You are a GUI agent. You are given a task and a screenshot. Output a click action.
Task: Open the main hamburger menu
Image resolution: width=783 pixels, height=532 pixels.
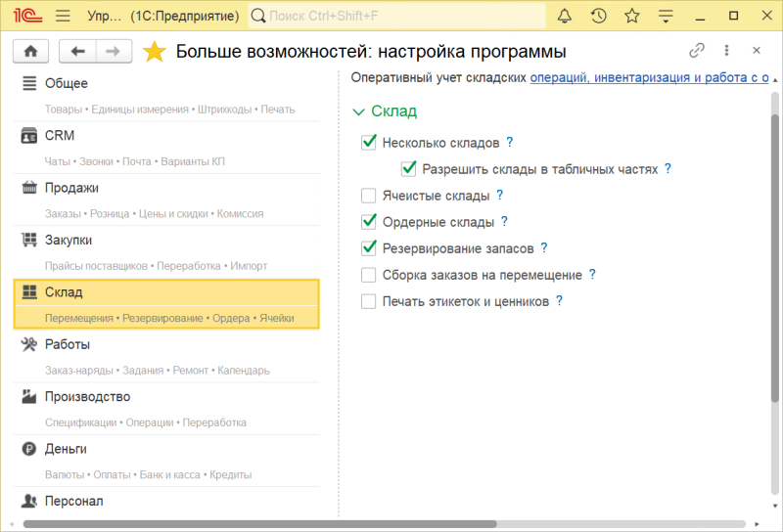click(x=63, y=16)
